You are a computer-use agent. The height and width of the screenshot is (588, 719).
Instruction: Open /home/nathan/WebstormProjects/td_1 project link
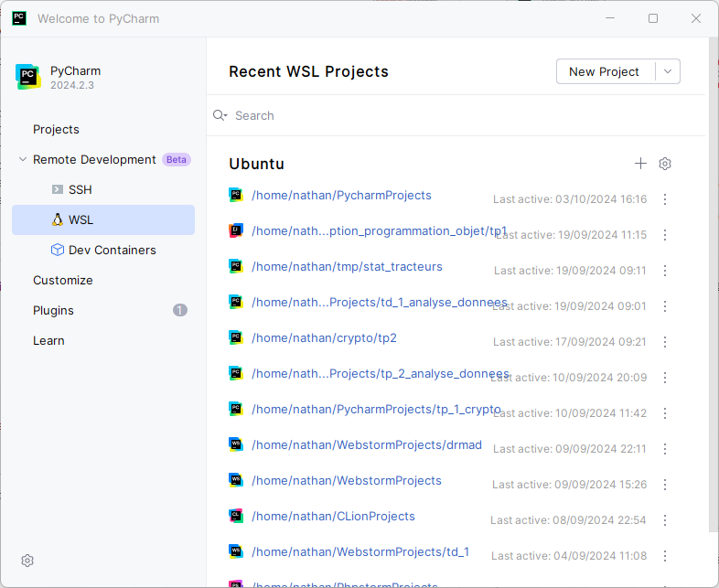click(x=359, y=551)
